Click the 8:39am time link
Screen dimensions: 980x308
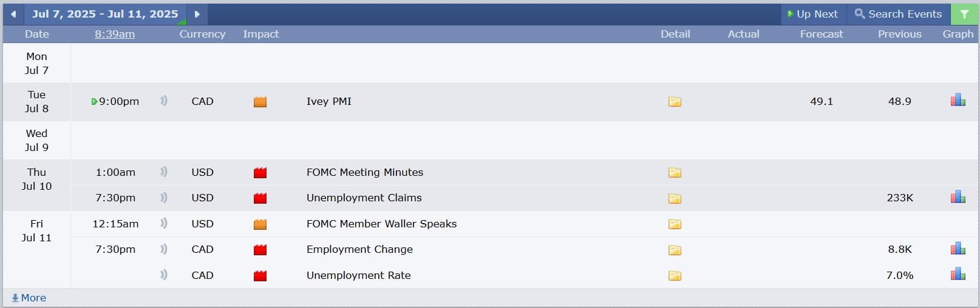click(115, 34)
